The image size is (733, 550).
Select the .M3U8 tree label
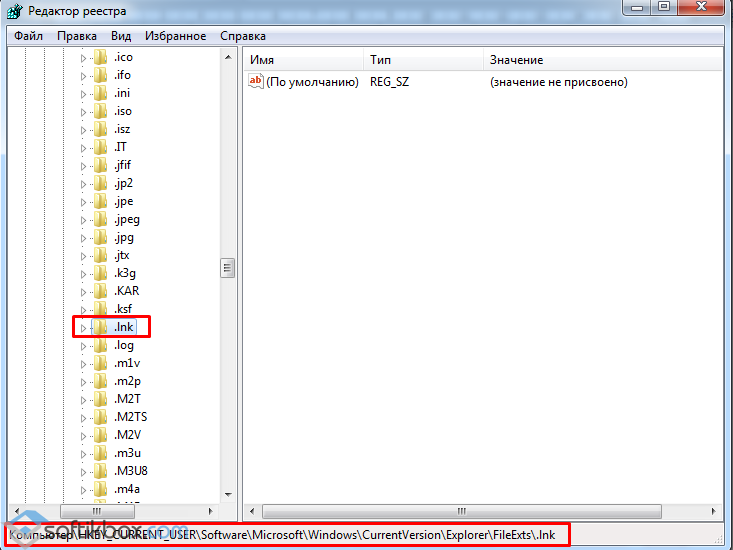point(131,471)
